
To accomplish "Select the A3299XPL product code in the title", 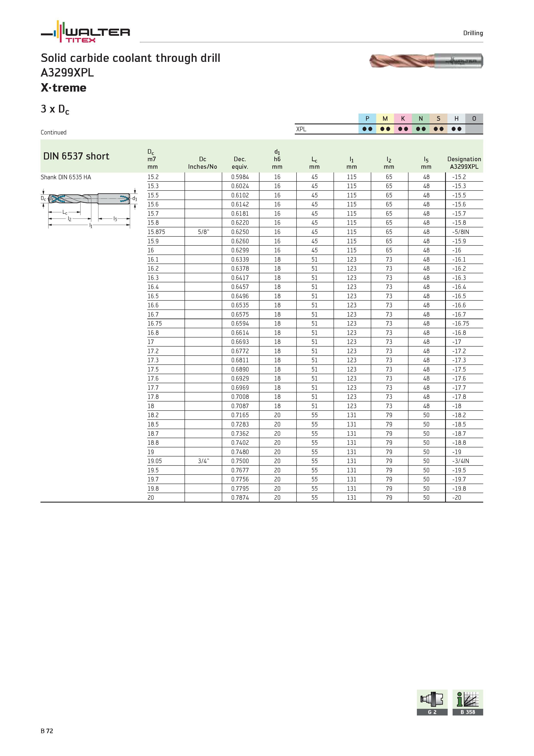I will [x=67, y=72].
